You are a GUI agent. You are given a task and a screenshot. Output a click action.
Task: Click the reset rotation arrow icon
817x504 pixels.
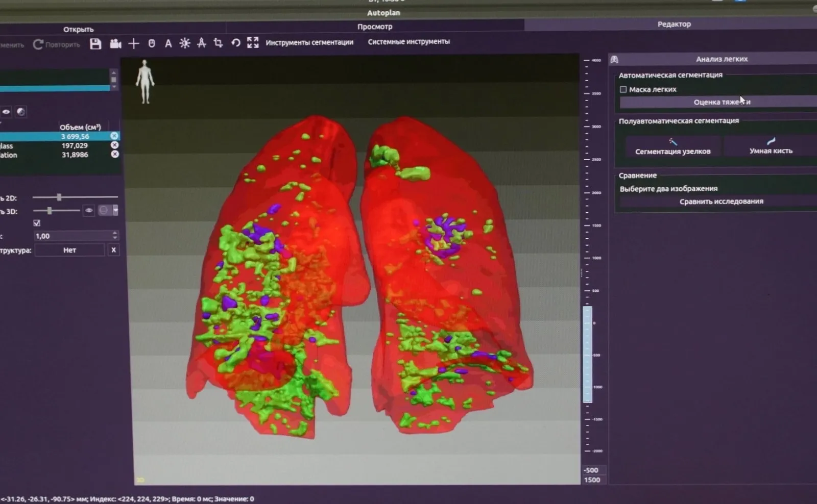(x=235, y=43)
